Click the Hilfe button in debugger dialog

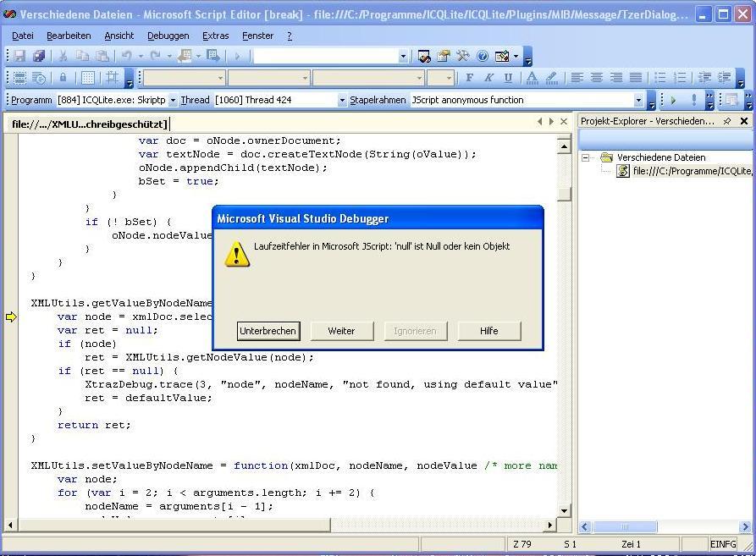(488, 331)
